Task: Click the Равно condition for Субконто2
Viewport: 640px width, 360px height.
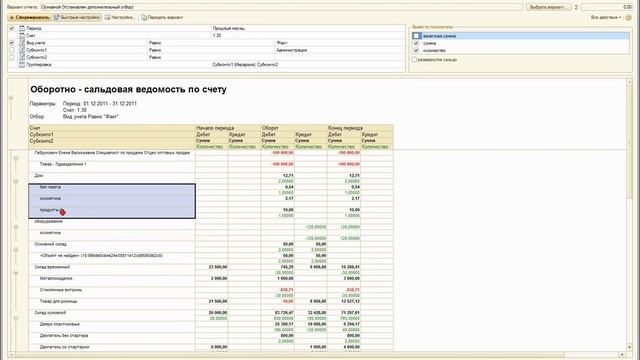Action: (155, 57)
